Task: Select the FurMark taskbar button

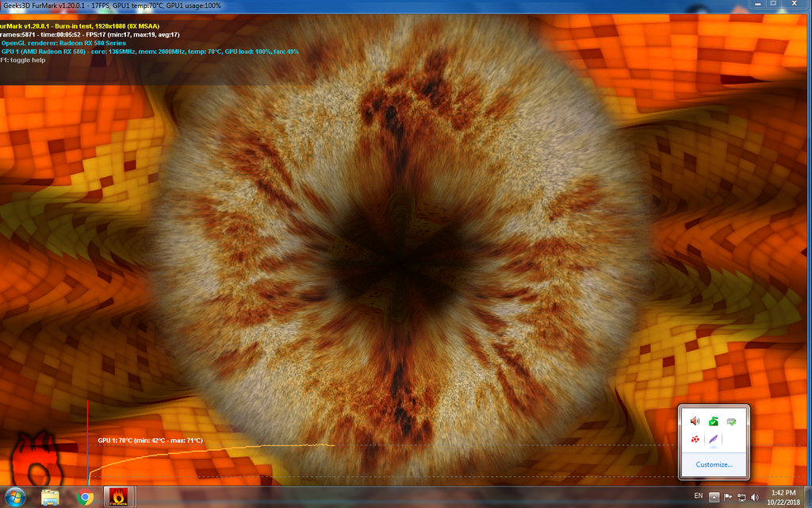Action: tap(119, 497)
